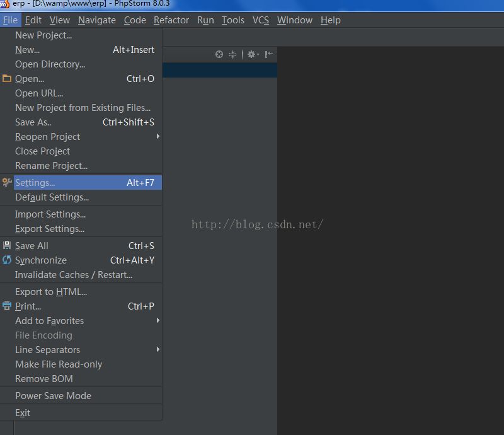Select the New... Alt+Insert entry
Viewport: 504px width, 435px height.
(81, 50)
